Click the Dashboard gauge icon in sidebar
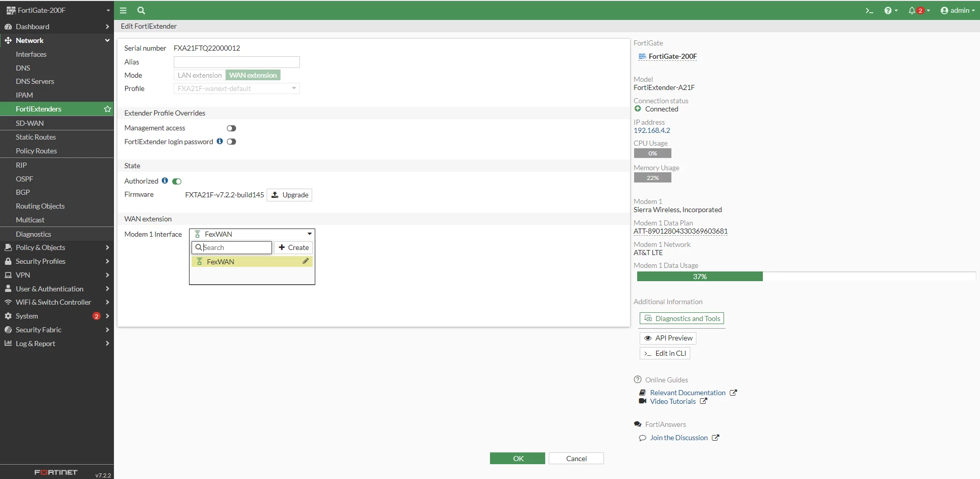This screenshot has width=980, height=479. tap(8, 27)
